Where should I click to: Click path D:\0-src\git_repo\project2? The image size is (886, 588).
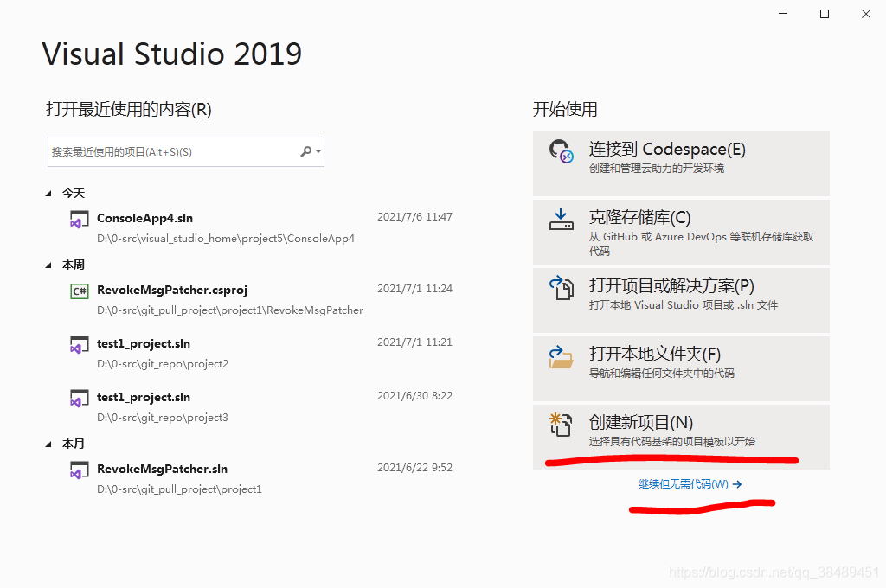click(x=163, y=364)
